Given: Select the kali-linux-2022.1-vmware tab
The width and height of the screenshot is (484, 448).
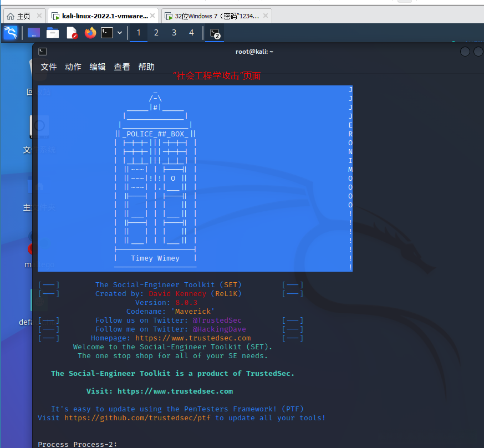Looking at the screenshot, I should pos(105,16).
